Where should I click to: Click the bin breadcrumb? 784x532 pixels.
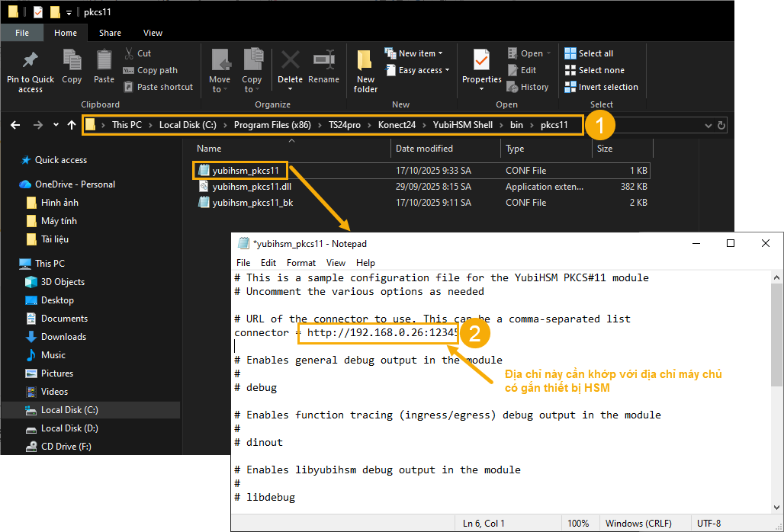[516, 125]
